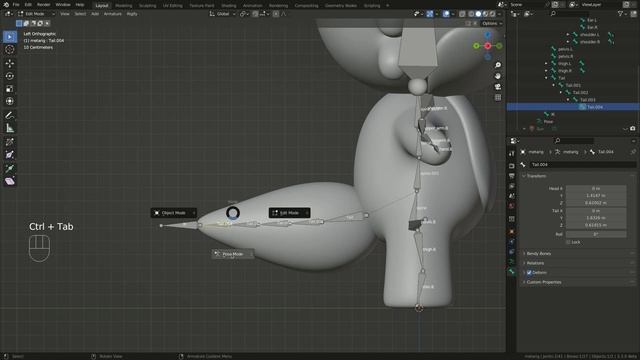
Task: Expand thigh.L bone in outliner
Action: coord(546,64)
